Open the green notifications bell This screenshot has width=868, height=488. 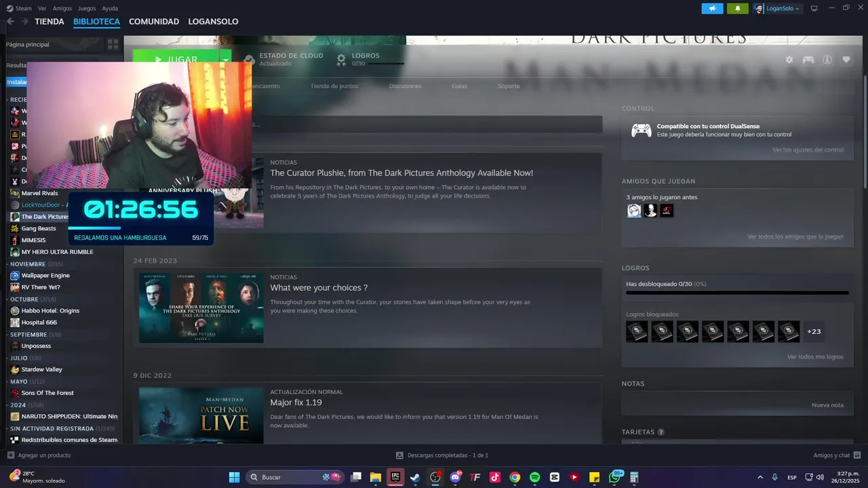[737, 8]
